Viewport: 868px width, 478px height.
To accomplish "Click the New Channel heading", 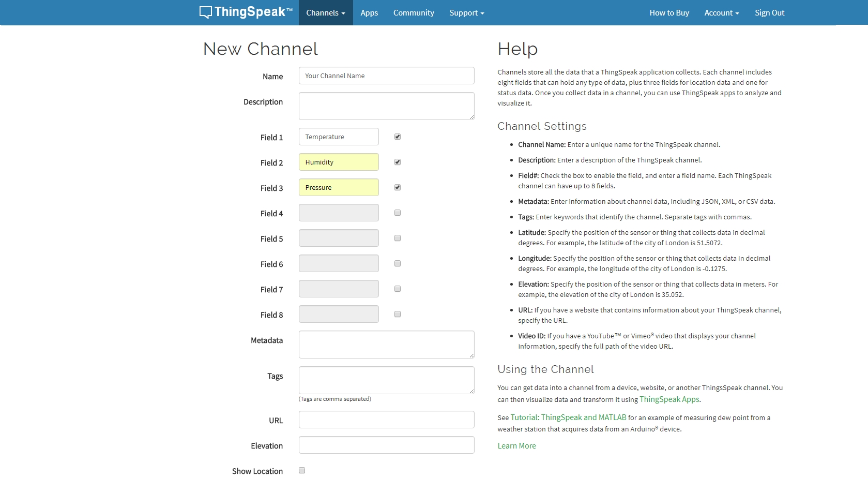I will click(260, 49).
